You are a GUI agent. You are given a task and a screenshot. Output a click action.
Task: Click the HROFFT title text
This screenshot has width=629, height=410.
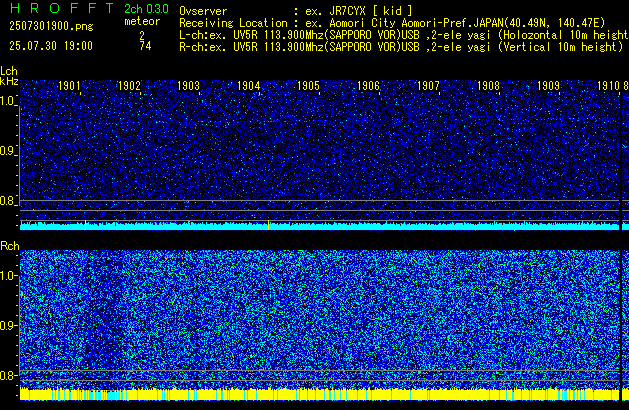point(62,8)
